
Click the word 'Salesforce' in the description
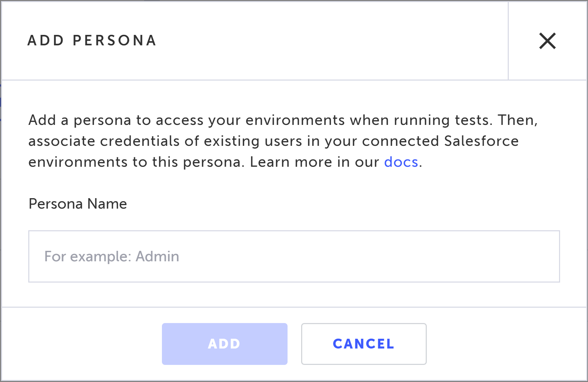(481, 141)
